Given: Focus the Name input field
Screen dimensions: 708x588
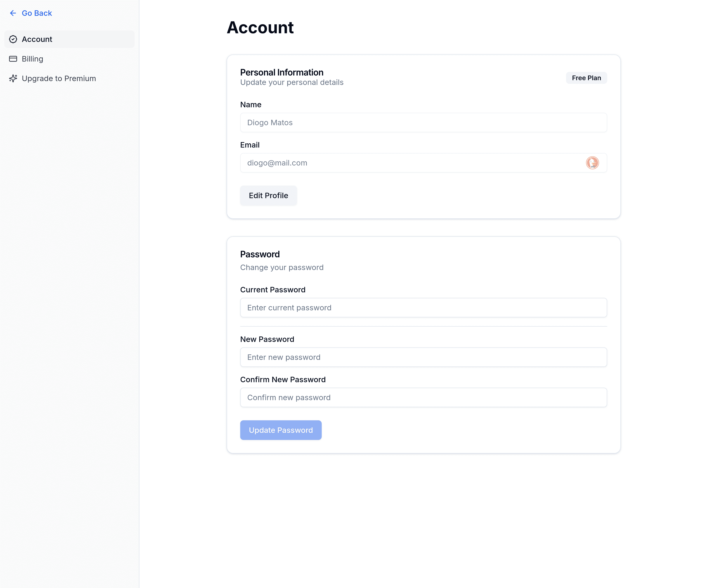Looking at the screenshot, I should 423,123.
